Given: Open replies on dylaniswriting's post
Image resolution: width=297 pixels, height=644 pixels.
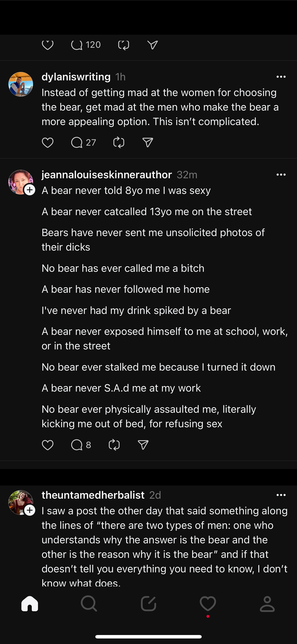Looking at the screenshot, I should pyautogui.click(x=77, y=143).
